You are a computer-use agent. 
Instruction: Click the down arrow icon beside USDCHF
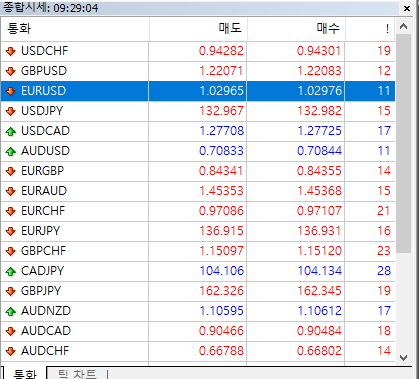[11, 51]
